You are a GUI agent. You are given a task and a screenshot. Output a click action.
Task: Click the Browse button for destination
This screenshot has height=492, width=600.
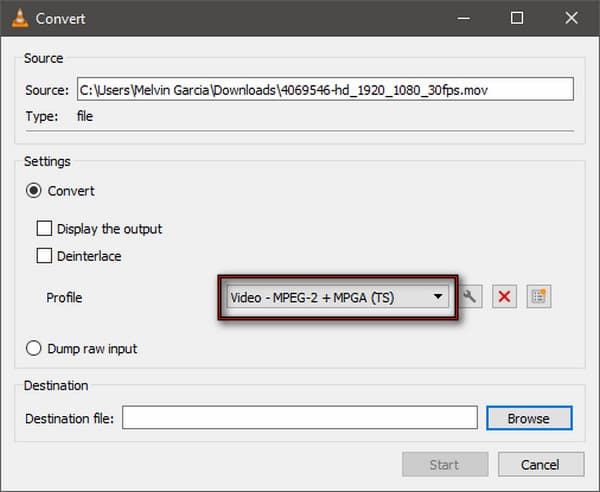(x=529, y=418)
